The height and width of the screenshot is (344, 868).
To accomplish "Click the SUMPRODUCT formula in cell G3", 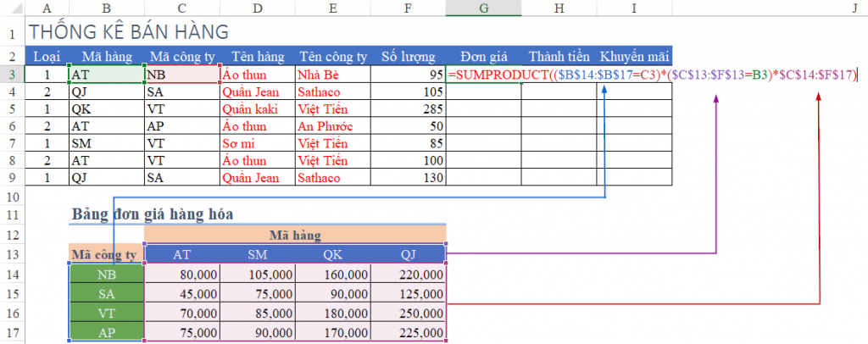I will (x=653, y=75).
